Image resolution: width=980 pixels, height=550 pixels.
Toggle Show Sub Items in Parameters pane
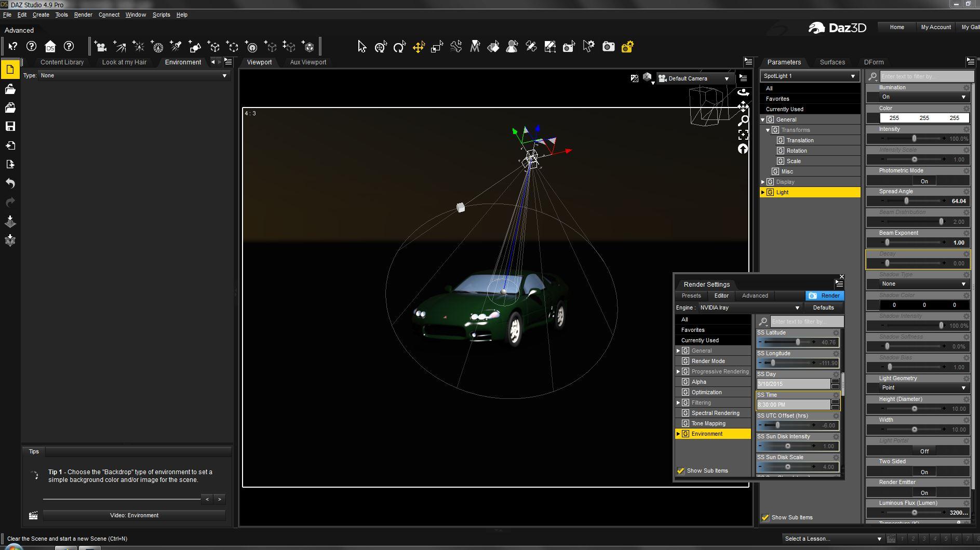coord(765,517)
